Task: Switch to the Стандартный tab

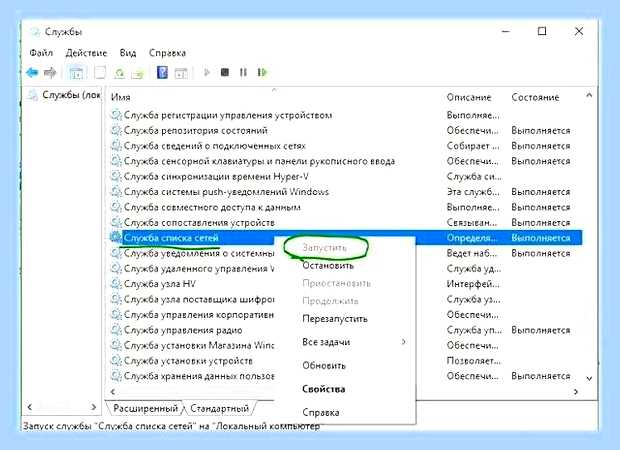Action: (219, 408)
